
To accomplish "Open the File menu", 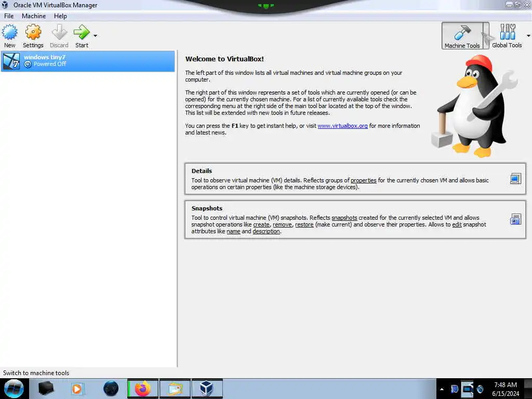I will pos(9,16).
